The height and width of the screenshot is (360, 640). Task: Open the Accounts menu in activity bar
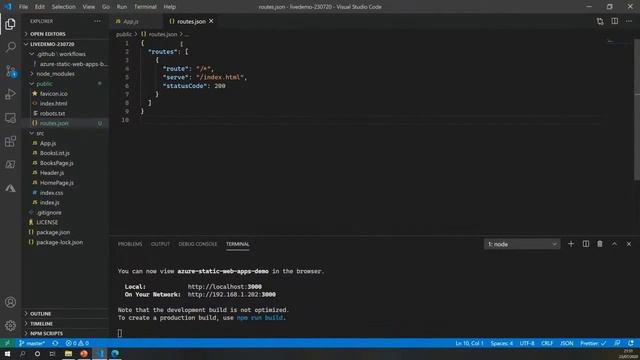pos(10,302)
